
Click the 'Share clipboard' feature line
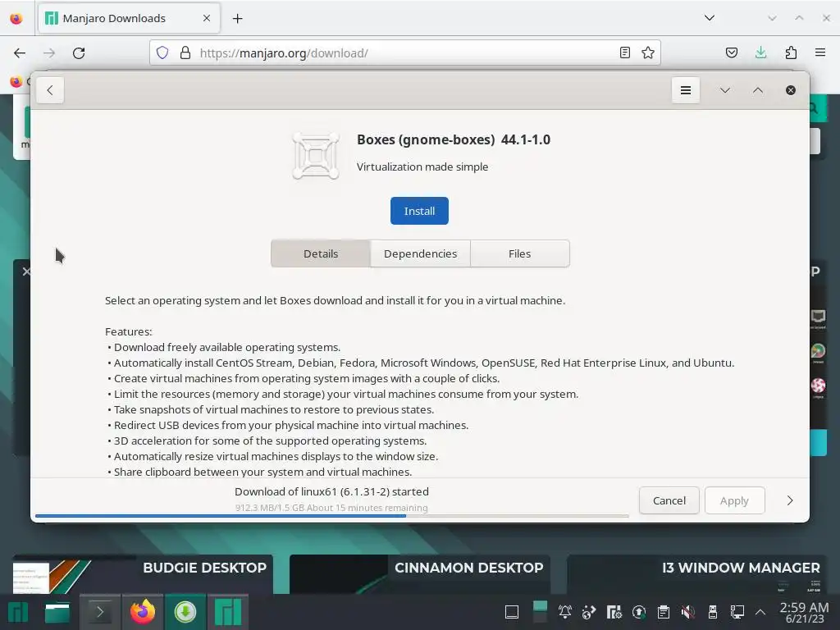coord(259,472)
